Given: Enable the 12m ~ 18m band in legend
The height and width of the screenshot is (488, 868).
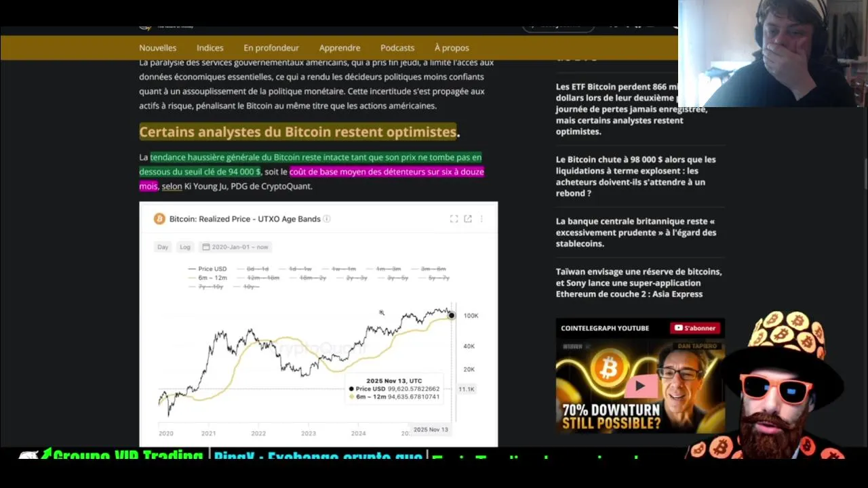Looking at the screenshot, I should [x=258, y=278].
